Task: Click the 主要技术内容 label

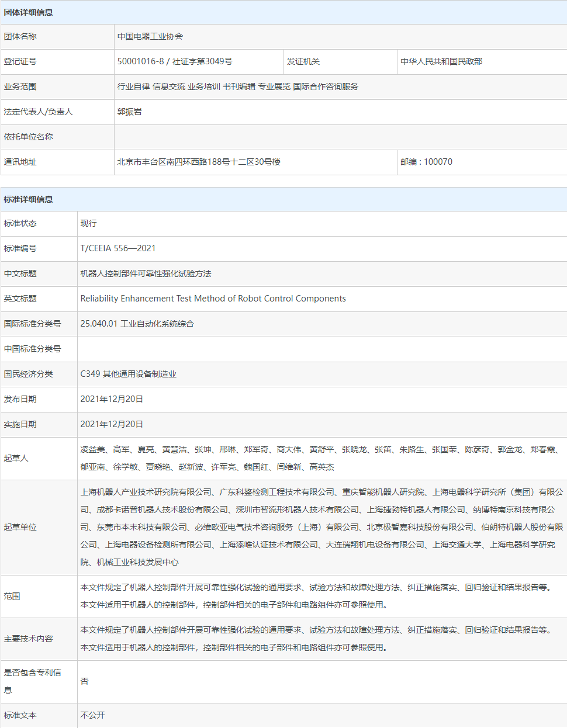Action: point(28,639)
